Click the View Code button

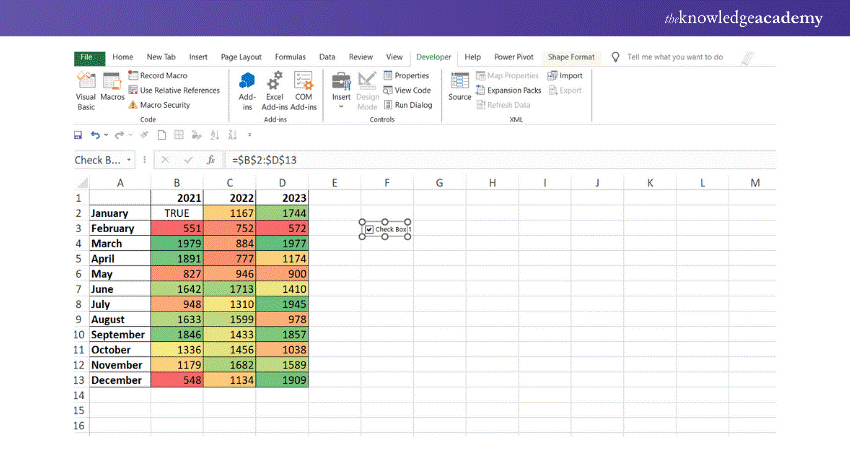pyautogui.click(x=412, y=90)
